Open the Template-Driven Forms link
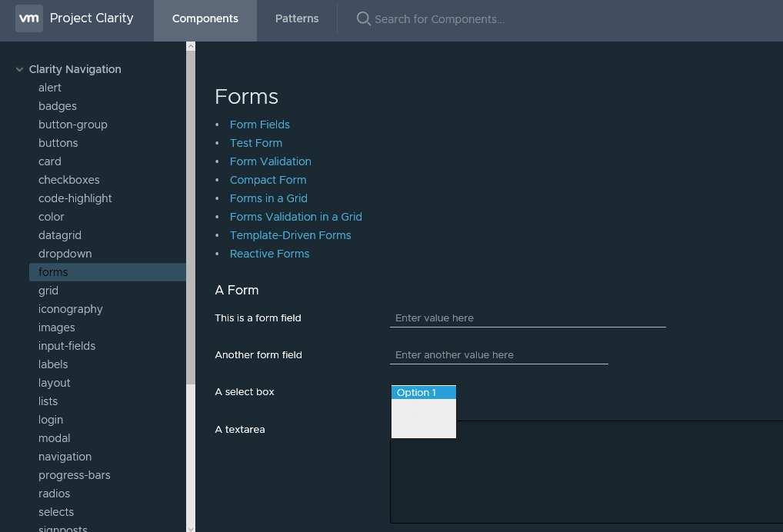 click(290, 235)
